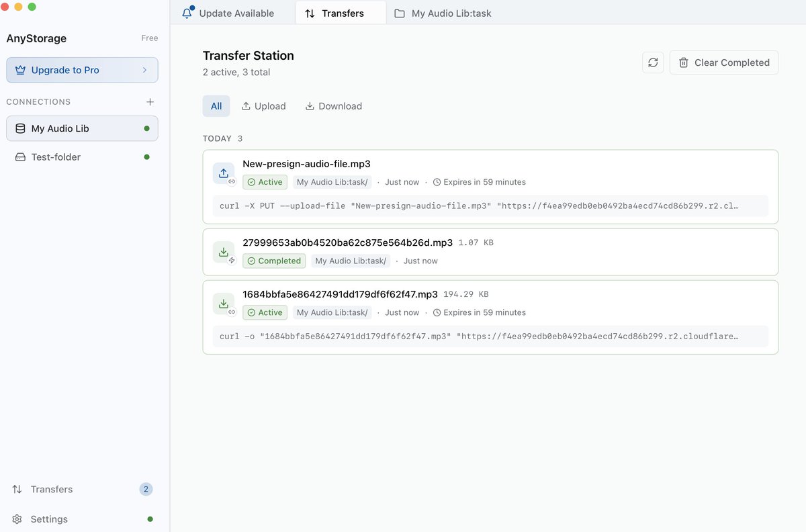Filter transfers by Download
Image resolution: width=806 pixels, height=532 pixels.
click(334, 106)
